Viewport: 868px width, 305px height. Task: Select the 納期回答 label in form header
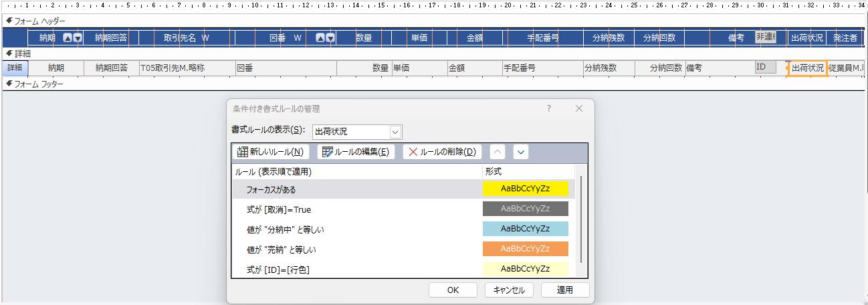[112, 38]
